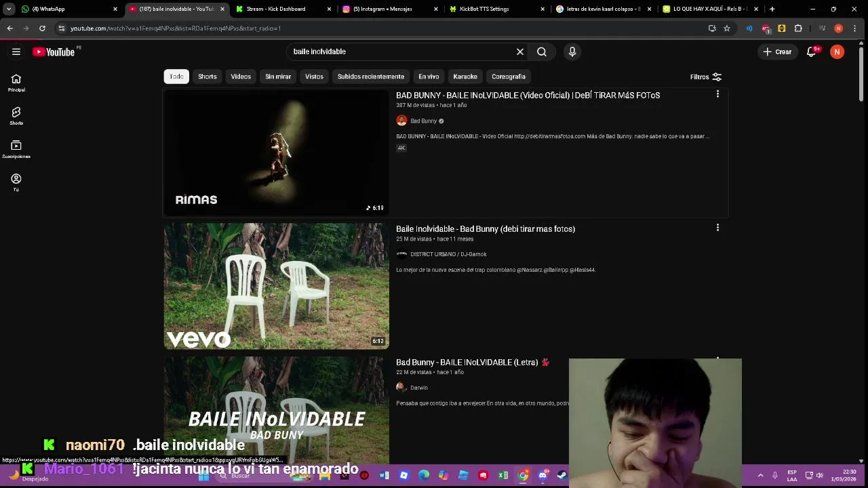Go back in the browser
The image size is (868, 488).
tap(9, 28)
